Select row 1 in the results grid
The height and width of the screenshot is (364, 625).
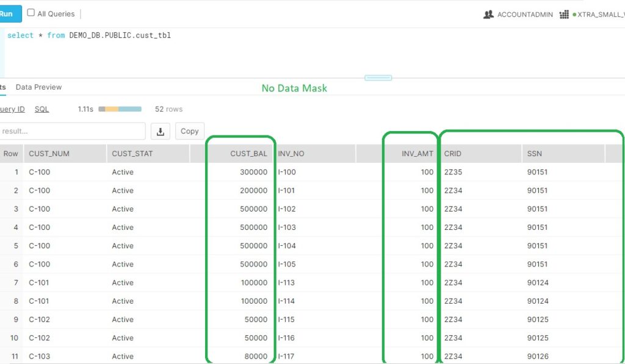(15, 172)
